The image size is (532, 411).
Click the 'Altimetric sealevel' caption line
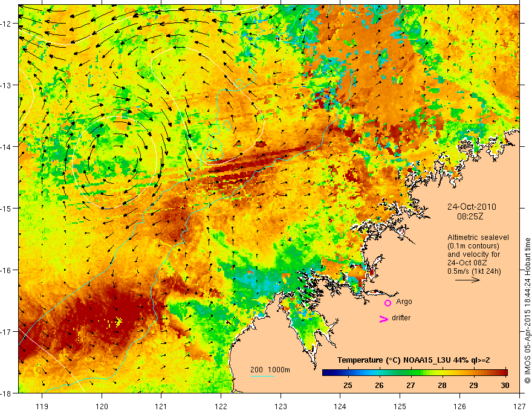pos(478,238)
